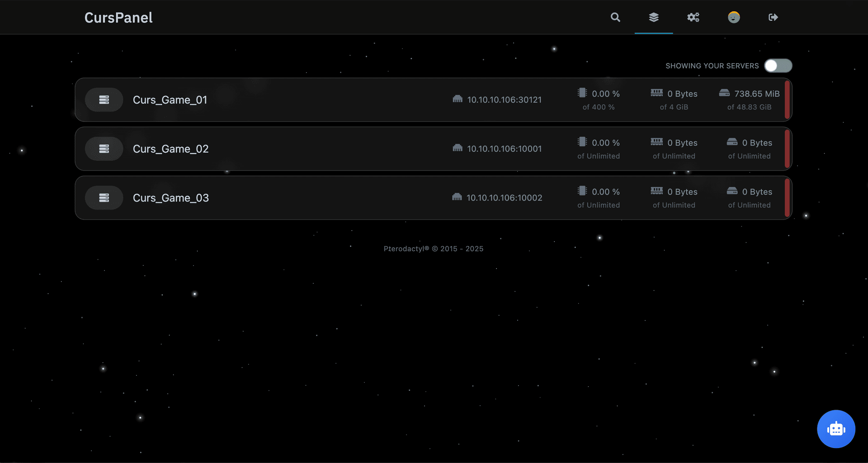Click the server icon beside Curs_Game_01
Image resolution: width=868 pixels, height=463 pixels.
[104, 100]
